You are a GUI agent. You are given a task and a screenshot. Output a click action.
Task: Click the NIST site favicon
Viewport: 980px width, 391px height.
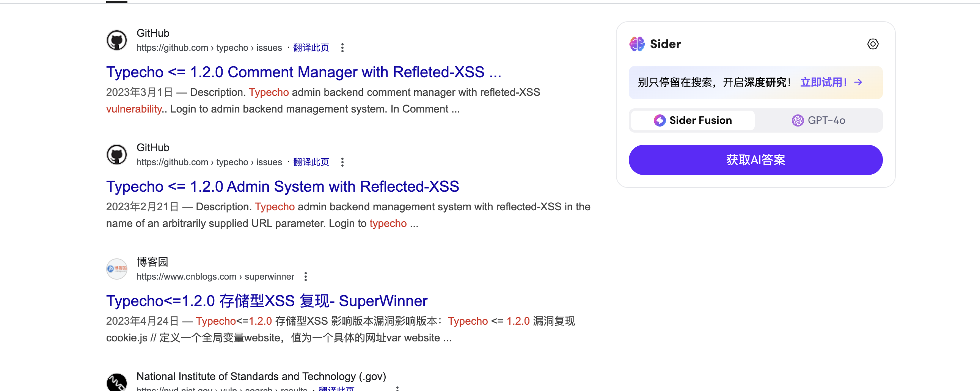(117, 382)
